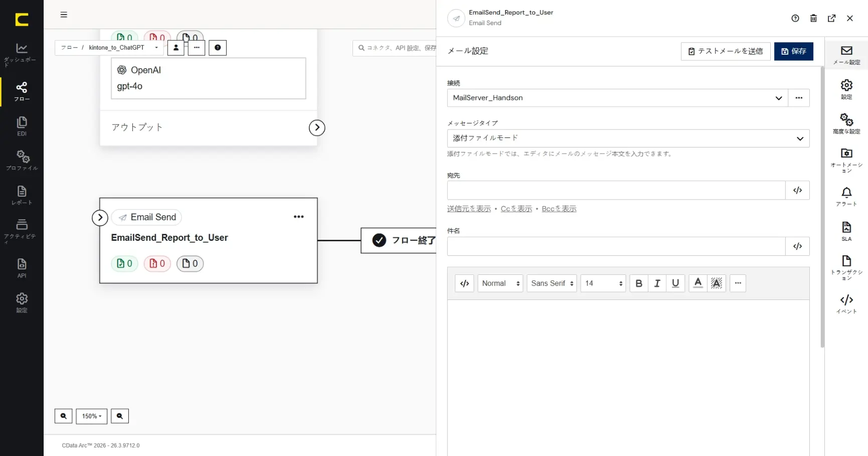
Task: Click red error count on Email Send
Action: click(157, 263)
